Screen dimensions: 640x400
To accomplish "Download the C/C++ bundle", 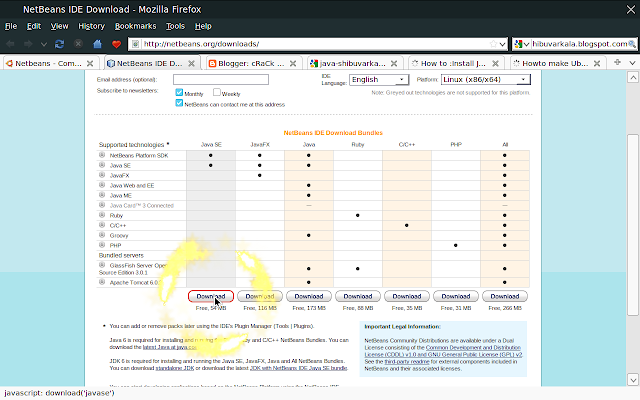I will 407,296.
